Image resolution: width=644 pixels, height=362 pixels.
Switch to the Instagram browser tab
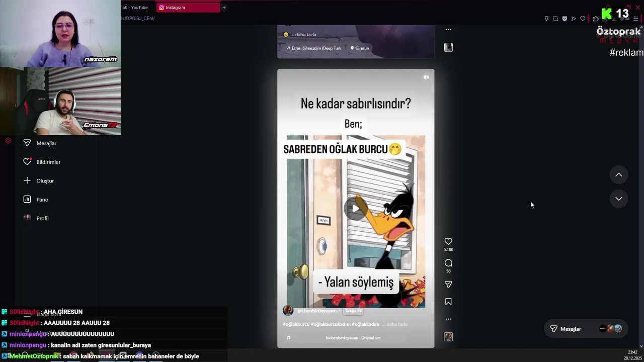[x=188, y=8]
